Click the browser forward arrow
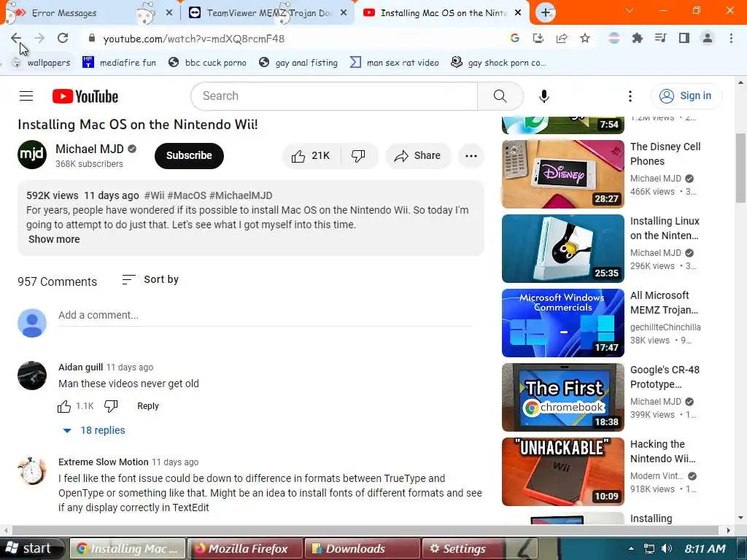The width and height of the screenshot is (747, 560). point(39,38)
